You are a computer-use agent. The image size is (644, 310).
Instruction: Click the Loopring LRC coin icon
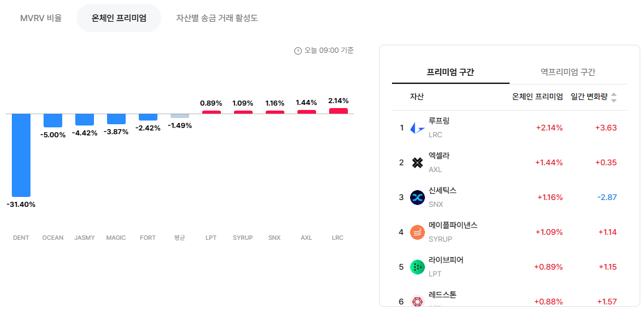pyautogui.click(x=418, y=129)
